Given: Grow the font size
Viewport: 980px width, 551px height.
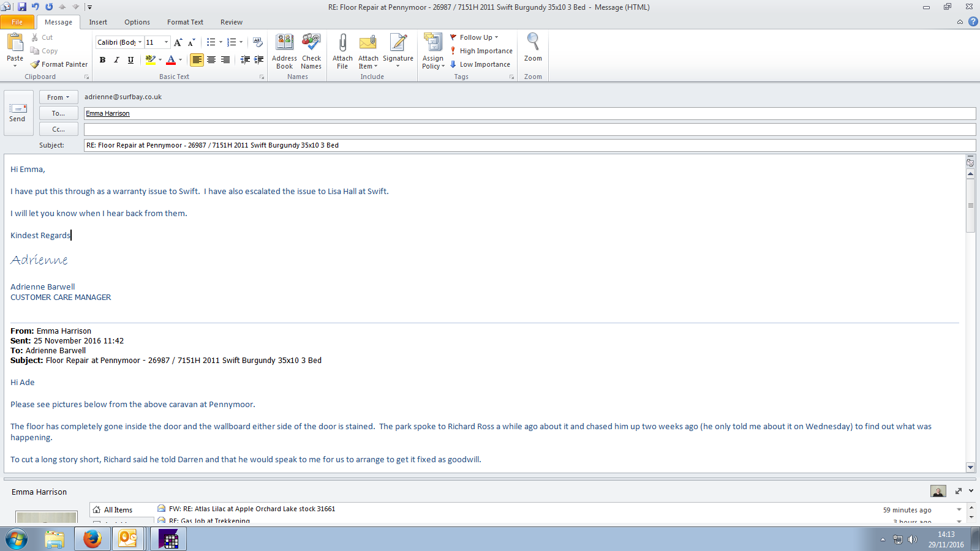Looking at the screenshot, I should pos(178,42).
